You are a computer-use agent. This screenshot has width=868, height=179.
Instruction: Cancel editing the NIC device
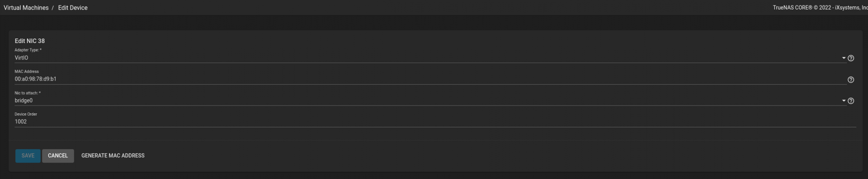pos(58,155)
